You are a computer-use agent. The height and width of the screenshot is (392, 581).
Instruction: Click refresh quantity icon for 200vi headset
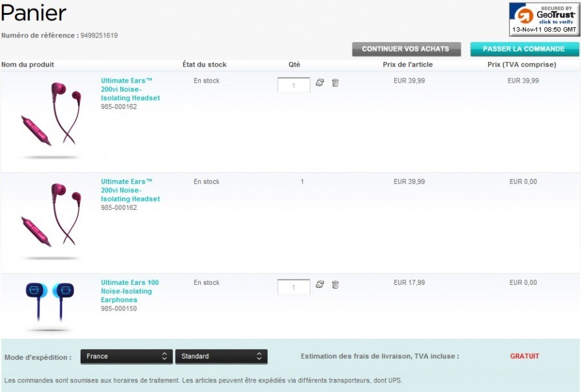coord(320,83)
